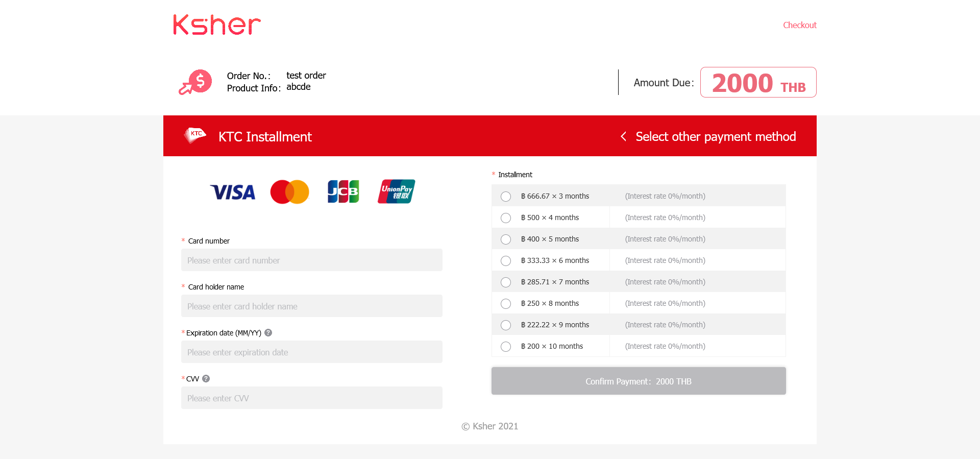980x459 pixels.
Task: Click the UnionPay card logo
Action: (397, 191)
